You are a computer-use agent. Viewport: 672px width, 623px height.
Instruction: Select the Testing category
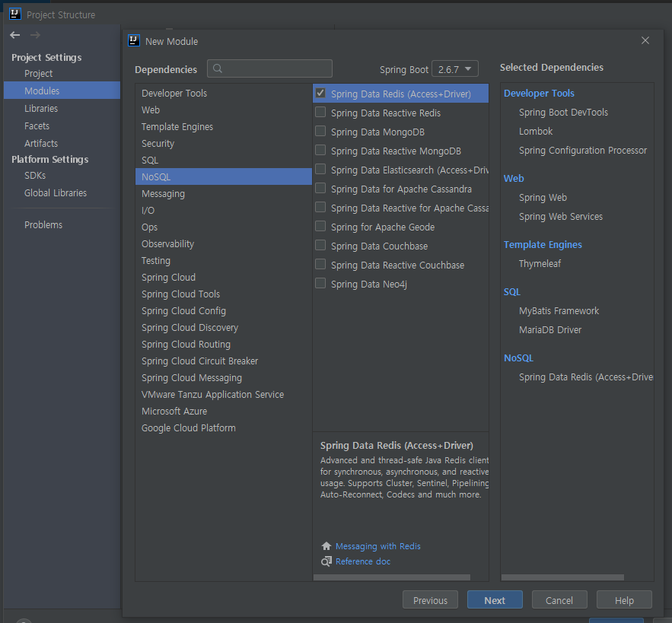pos(223,260)
